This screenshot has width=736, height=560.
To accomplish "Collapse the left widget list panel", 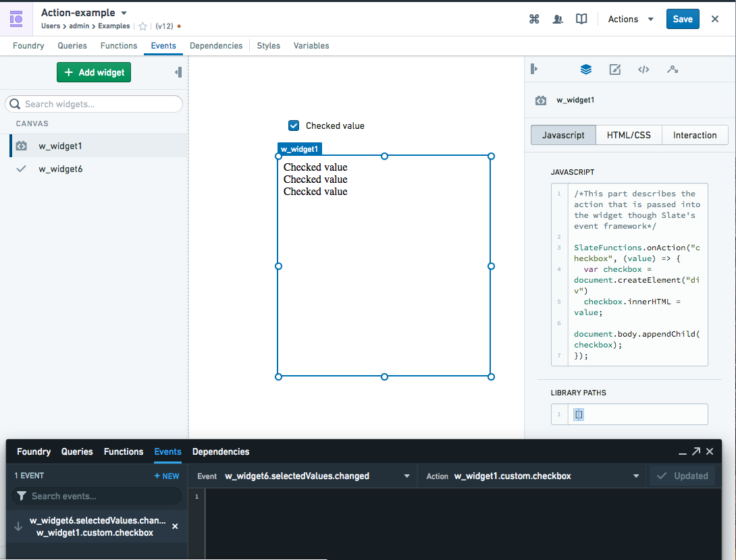I will tap(178, 72).
